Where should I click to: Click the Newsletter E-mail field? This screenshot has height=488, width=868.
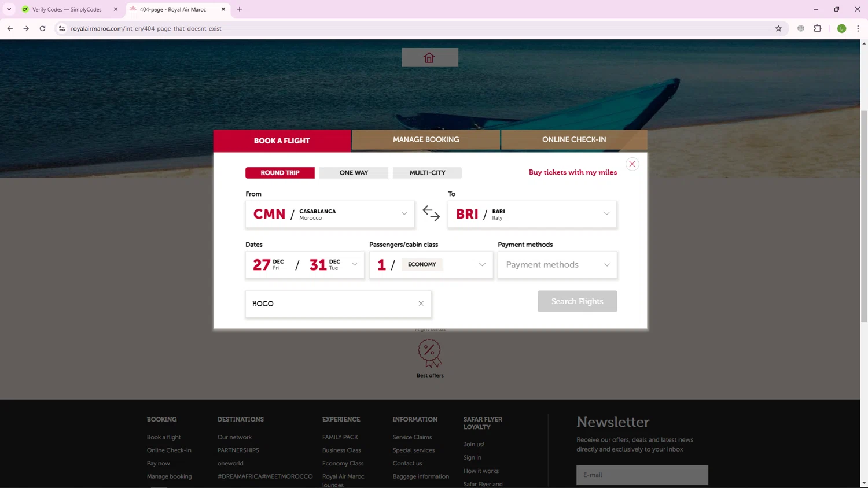tap(642, 475)
